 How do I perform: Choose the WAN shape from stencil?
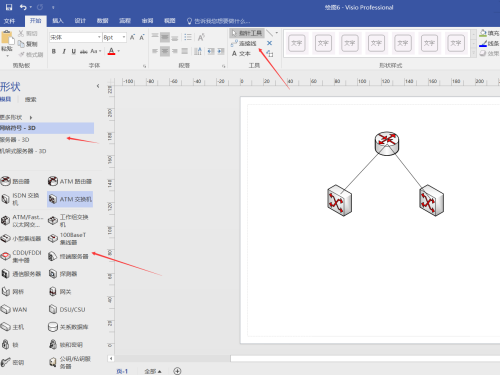pyautogui.click(x=14, y=309)
